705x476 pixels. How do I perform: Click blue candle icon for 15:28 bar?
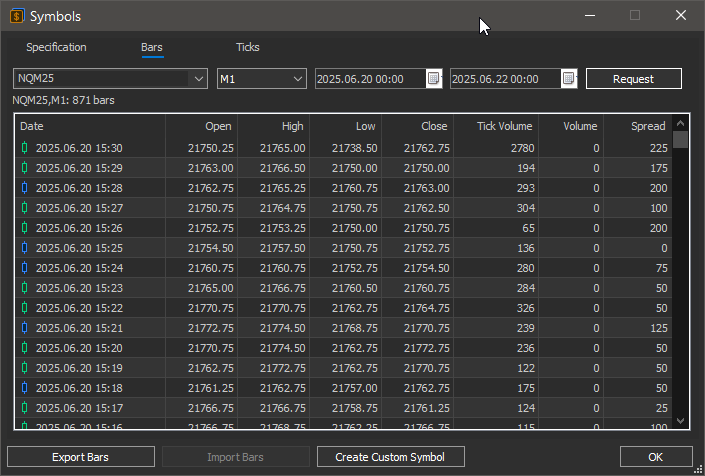pyautogui.click(x=25, y=187)
